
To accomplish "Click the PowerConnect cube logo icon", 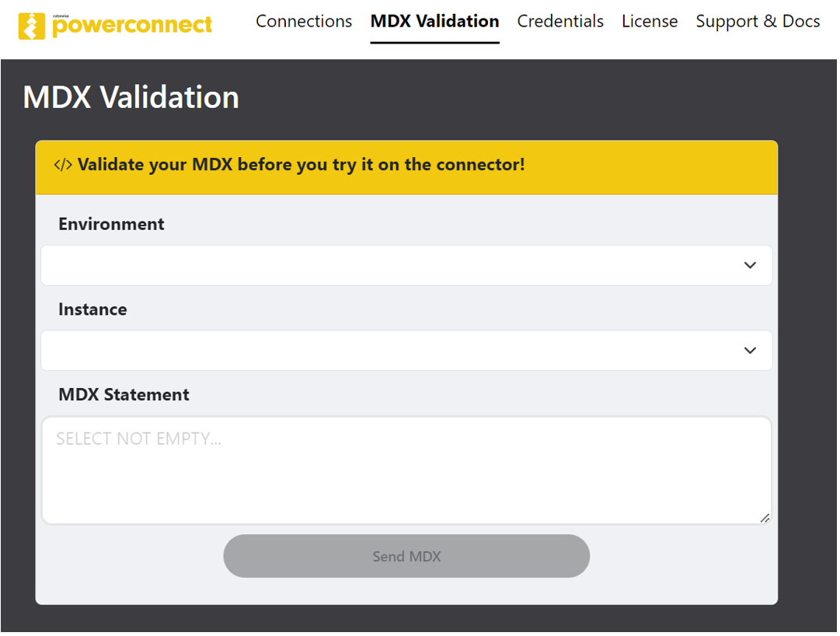I will coord(32,26).
